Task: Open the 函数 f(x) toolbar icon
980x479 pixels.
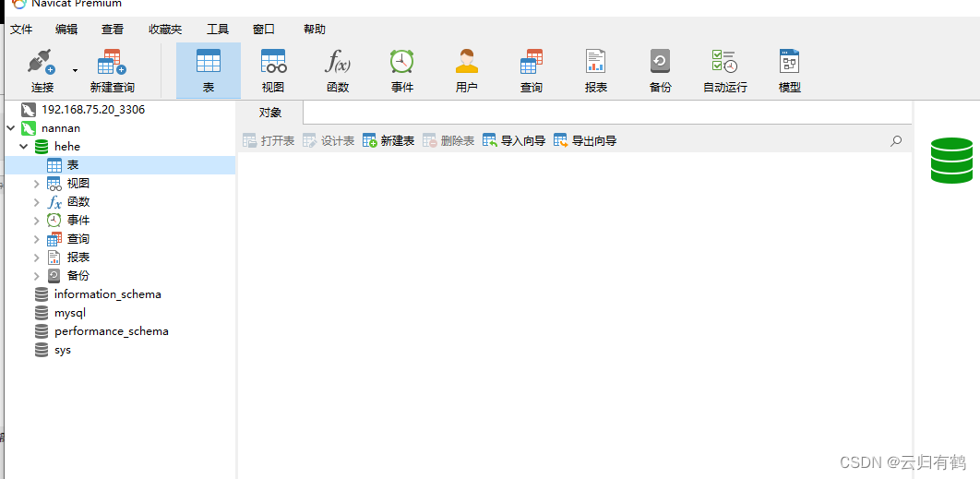Action: 338,62
